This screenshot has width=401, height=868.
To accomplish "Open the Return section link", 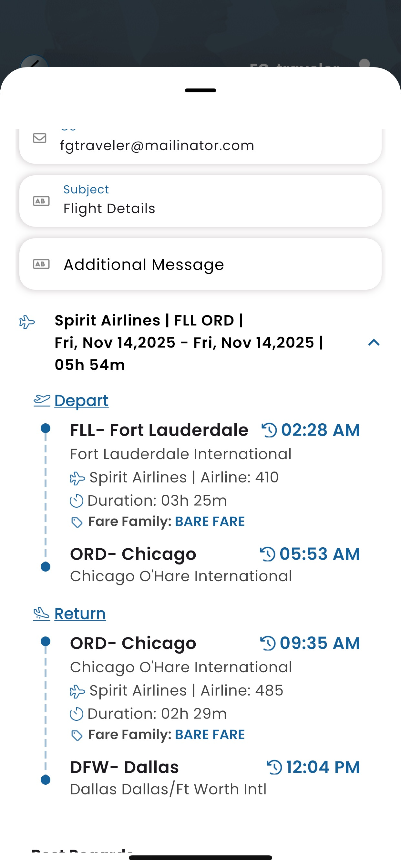I will click(x=80, y=614).
